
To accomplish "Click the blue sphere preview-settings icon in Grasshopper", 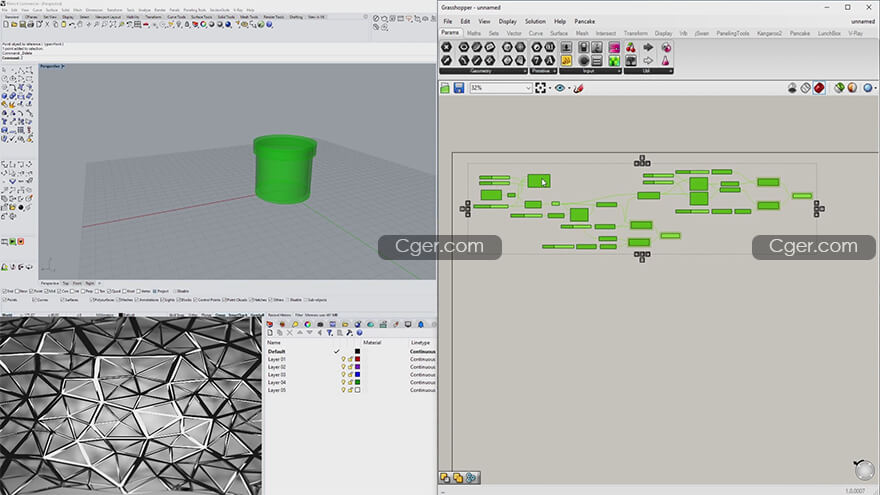I will pyautogui.click(x=868, y=88).
